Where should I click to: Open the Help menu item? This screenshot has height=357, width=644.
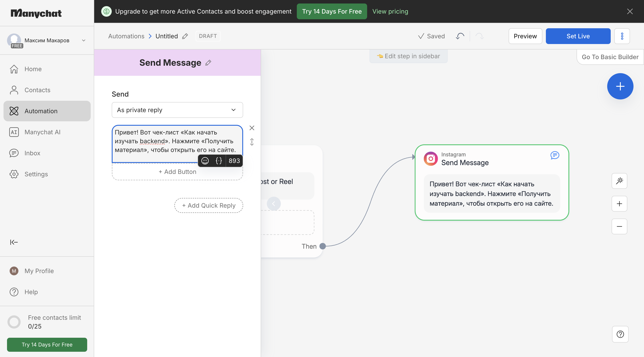point(47,292)
